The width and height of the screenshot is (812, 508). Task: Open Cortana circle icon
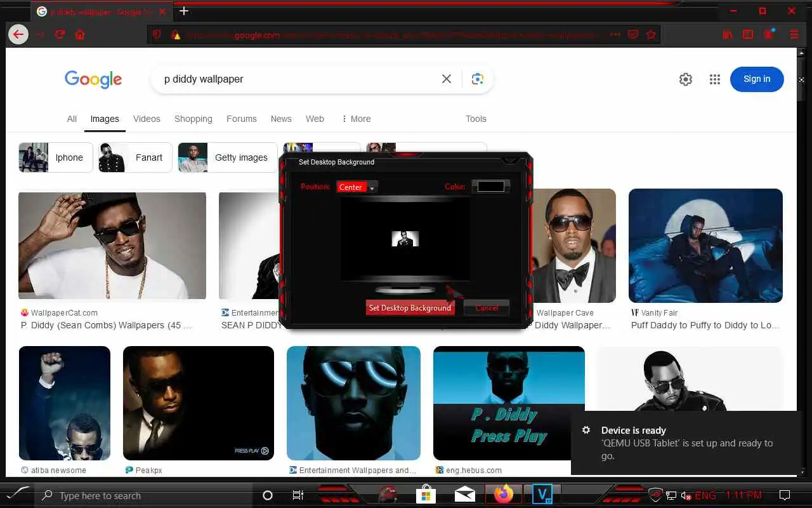click(268, 495)
